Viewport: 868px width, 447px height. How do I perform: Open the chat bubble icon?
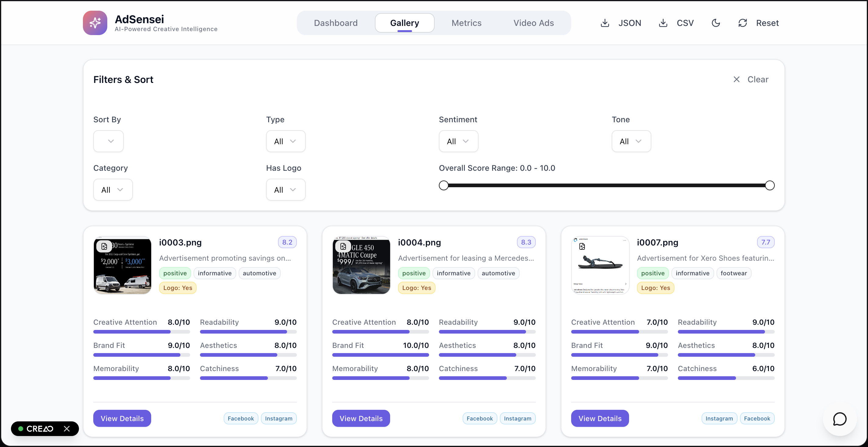839,419
